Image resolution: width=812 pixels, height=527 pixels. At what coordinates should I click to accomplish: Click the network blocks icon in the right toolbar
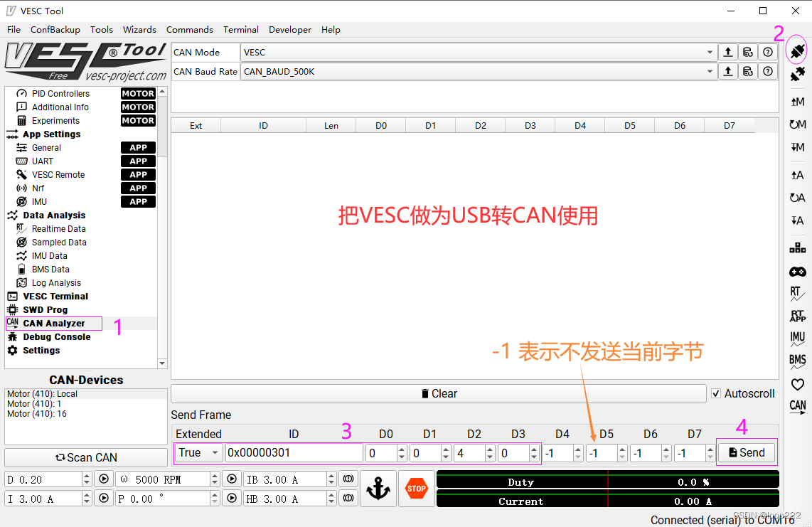tap(798, 247)
